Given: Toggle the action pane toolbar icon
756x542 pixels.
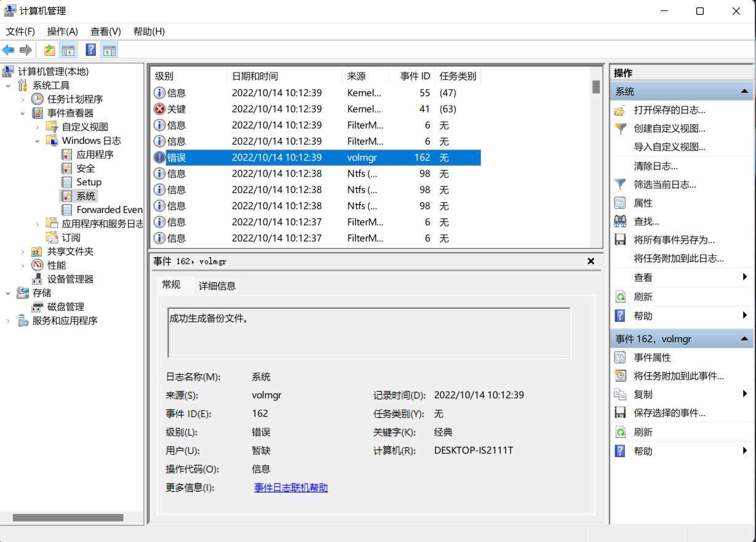Looking at the screenshot, I should (109, 50).
